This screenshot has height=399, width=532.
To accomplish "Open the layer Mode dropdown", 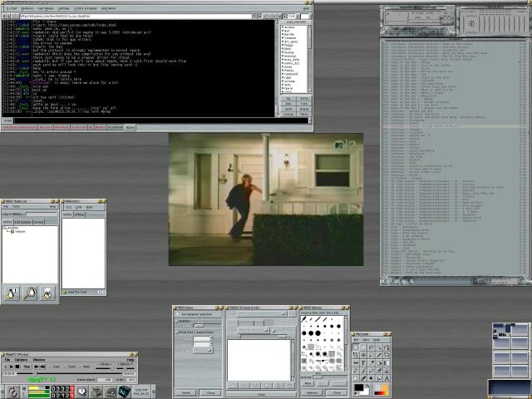I will pos(254,331).
